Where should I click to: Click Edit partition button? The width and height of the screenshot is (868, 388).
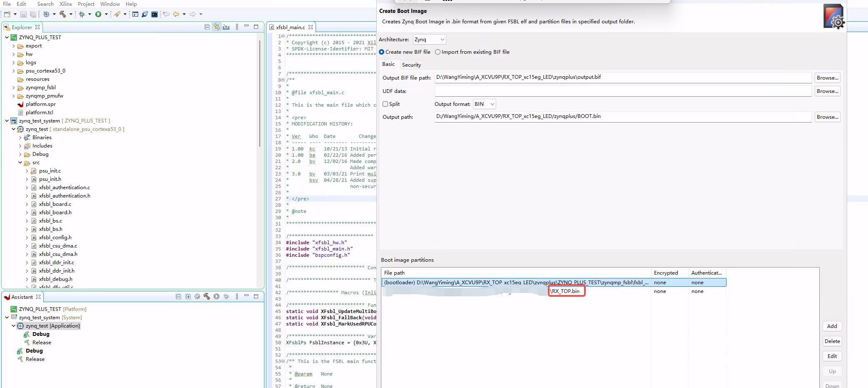(x=832, y=356)
